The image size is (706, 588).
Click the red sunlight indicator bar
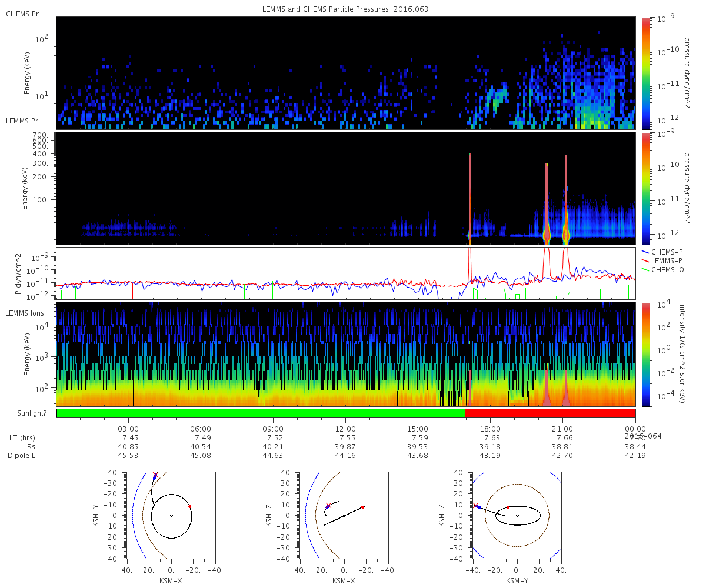550,413
